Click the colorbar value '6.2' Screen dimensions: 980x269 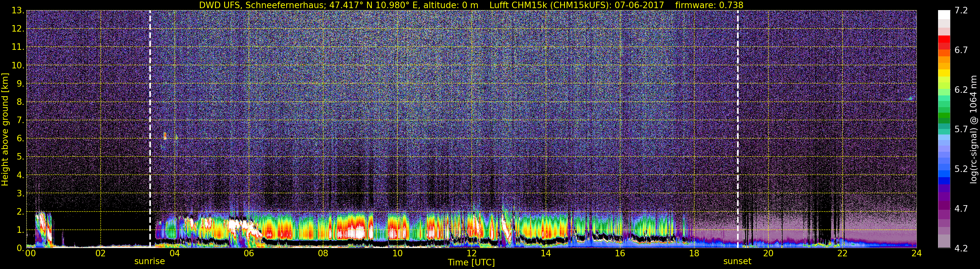click(961, 90)
